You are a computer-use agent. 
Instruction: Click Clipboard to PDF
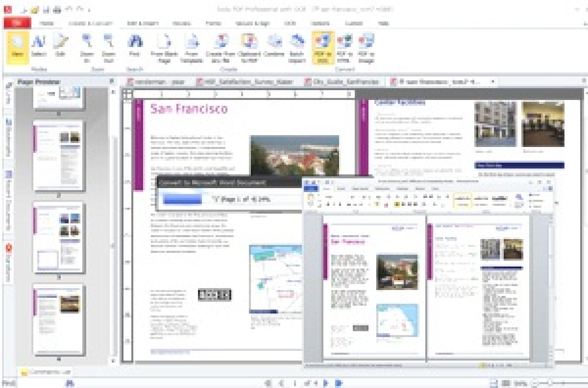pyautogui.click(x=250, y=48)
